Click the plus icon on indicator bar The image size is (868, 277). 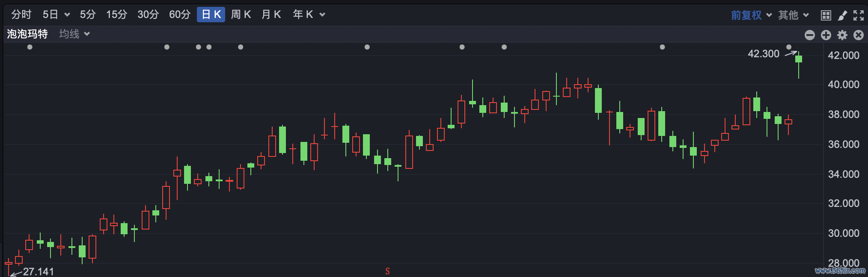pos(826,35)
